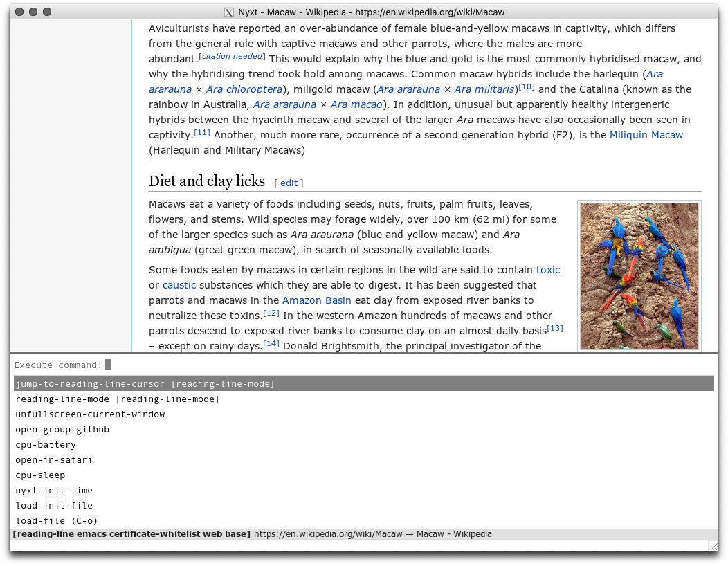Follow the 'toxic' link
Viewport: 728px width, 566px height.
548,270
